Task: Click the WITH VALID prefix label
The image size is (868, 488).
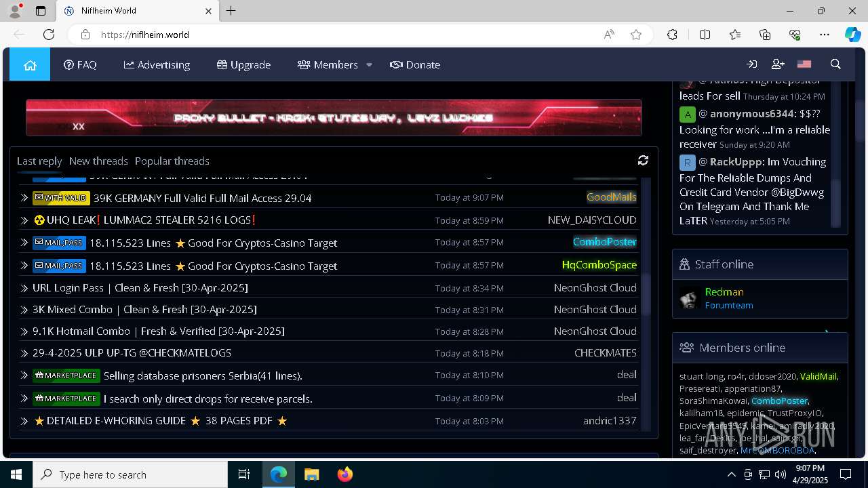Action: pyautogui.click(x=61, y=198)
